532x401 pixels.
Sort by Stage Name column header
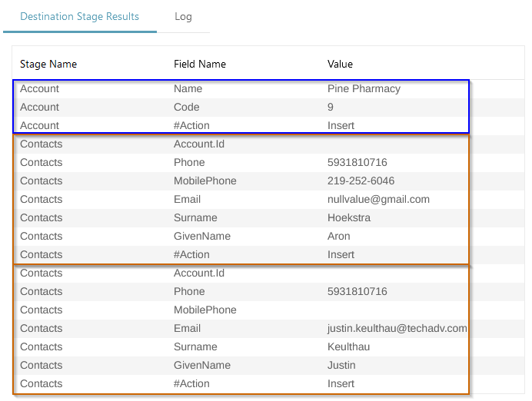click(x=48, y=64)
